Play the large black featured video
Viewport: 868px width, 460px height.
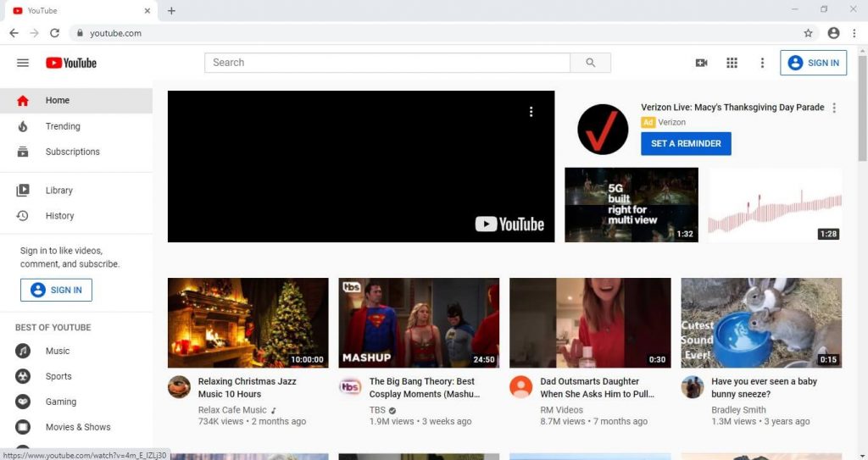[x=361, y=167]
